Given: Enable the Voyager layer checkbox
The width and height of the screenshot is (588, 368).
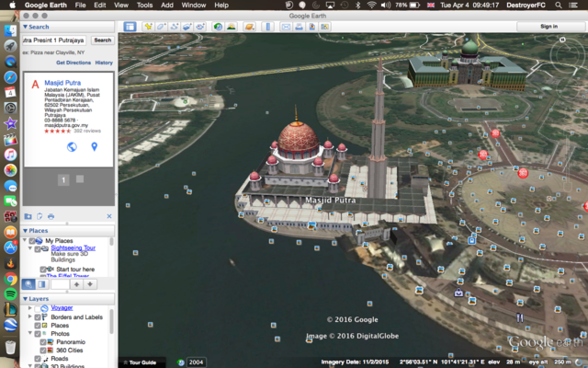Looking at the screenshot, I should tap(38, 309).
